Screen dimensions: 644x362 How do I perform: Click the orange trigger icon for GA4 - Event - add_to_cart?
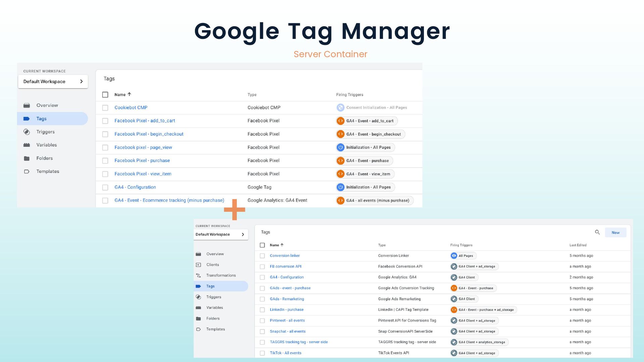pyautogui.click(x=340, y=121)
